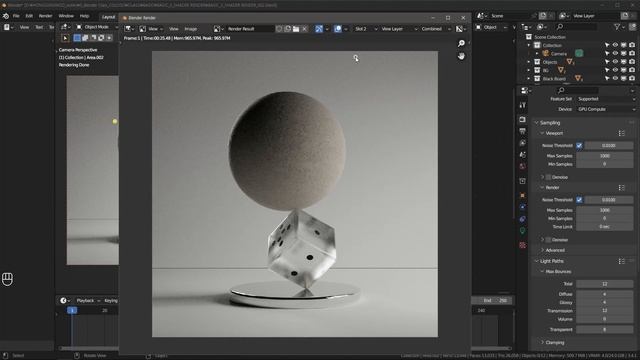Image resolution: width=640 pixels, height=360 pixels.
Task: Click the Render Result image name field
Action: [250, 29]
